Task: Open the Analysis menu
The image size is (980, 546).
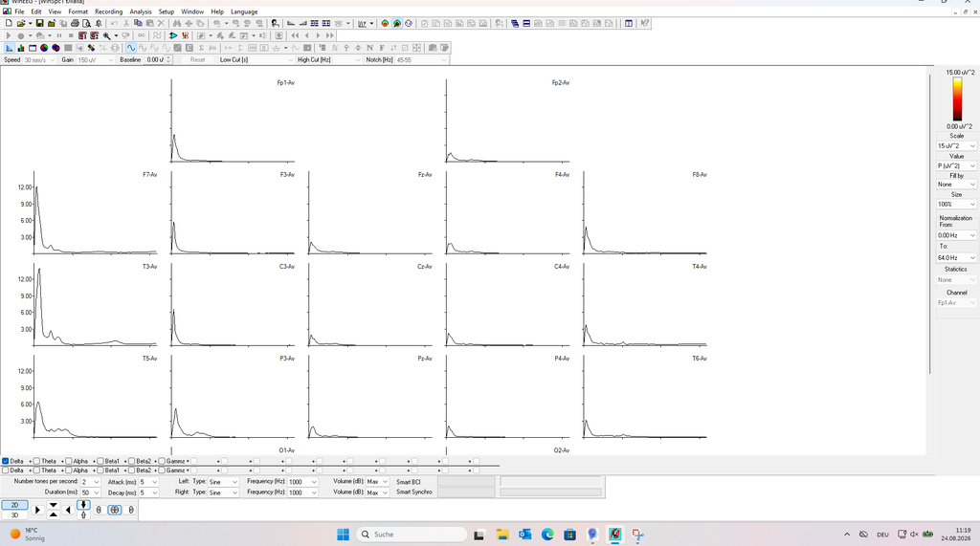Action: click(141, 11)
